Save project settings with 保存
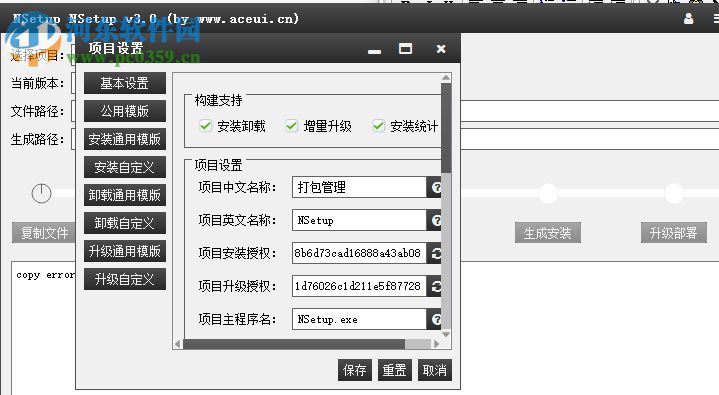Image resolution: width=719 pixels, height=395 pixels. (354, 370)
